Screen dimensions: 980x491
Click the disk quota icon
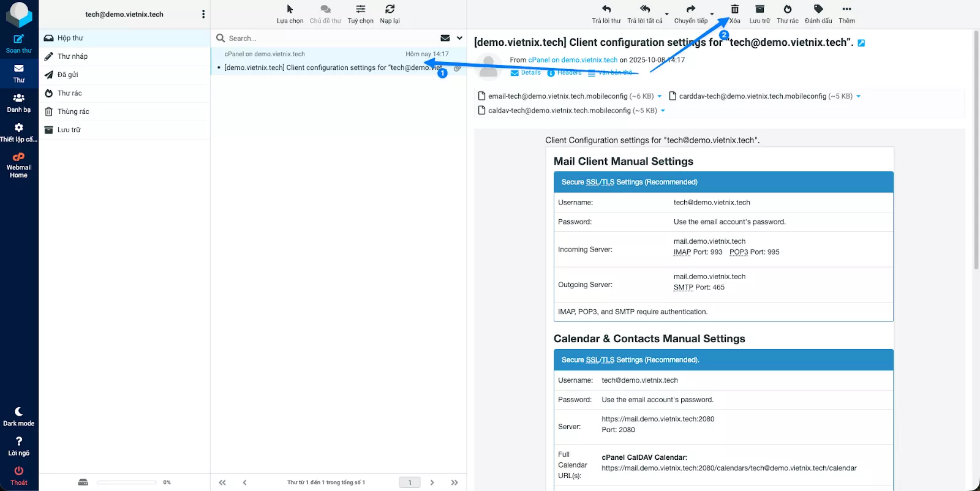click(x=83, y=482)
